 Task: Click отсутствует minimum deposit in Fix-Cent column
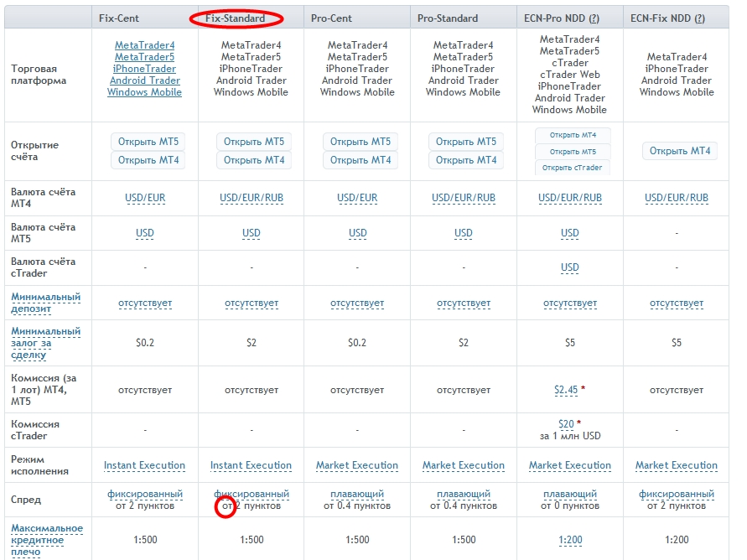145,303
